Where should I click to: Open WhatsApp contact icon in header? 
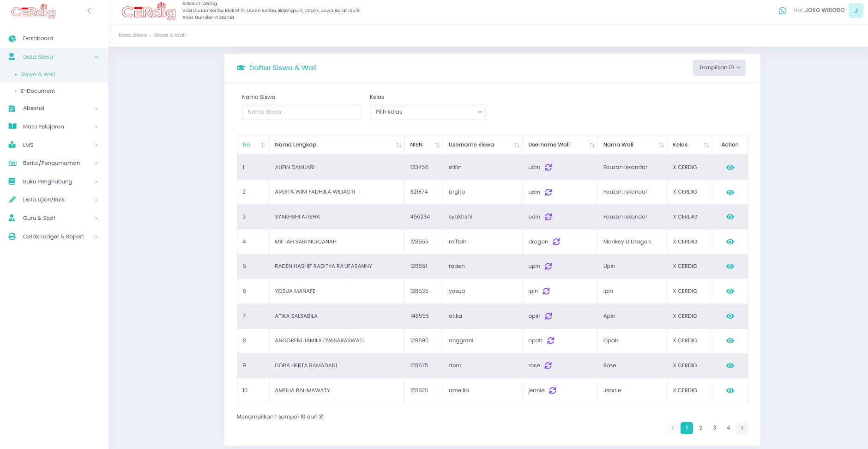pos(782,11)
